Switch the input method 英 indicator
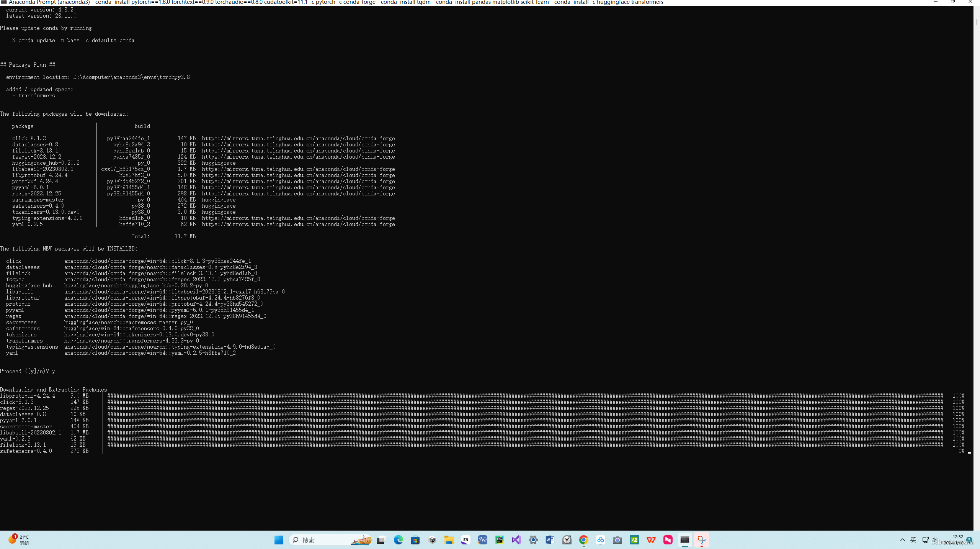This screenshot has width=980, height=549. [x=913, y=540]
